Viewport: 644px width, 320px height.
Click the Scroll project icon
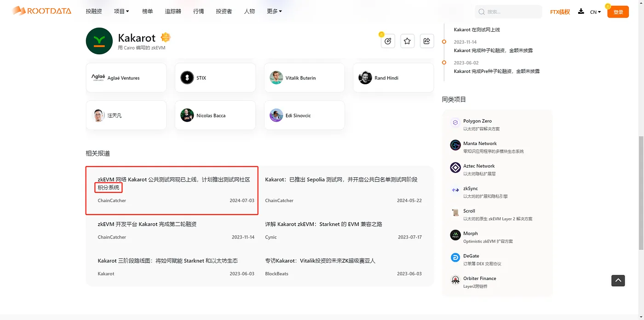[x=455, y=213]
